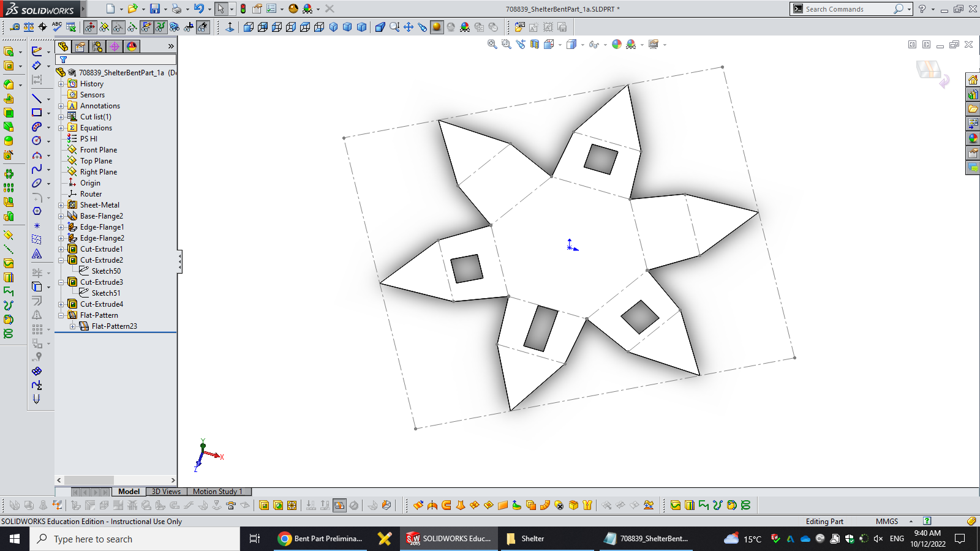Open the Search Commands dropdown arrow
The height and width of the screenshot is (551, 980).
909,9
